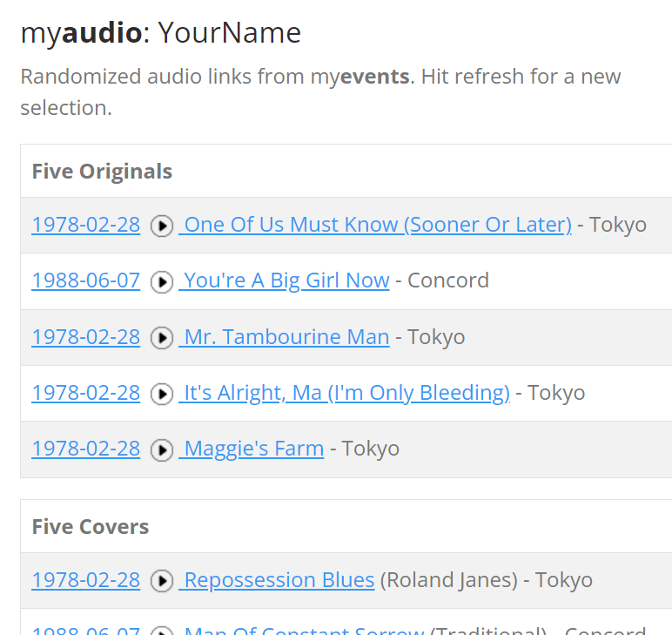Start Mr. Tambourine Man via its play icon

161,338
